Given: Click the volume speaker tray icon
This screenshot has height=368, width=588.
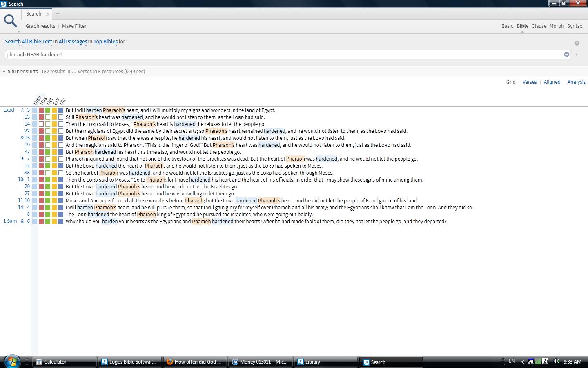Looking at the screenshot, I should click(x=556, y=361).
